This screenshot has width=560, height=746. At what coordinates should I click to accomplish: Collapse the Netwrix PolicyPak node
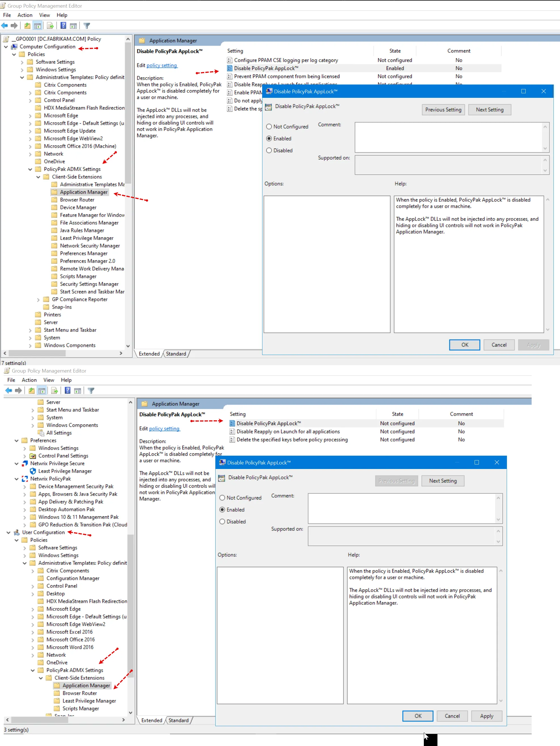click(x=16, y=479)
